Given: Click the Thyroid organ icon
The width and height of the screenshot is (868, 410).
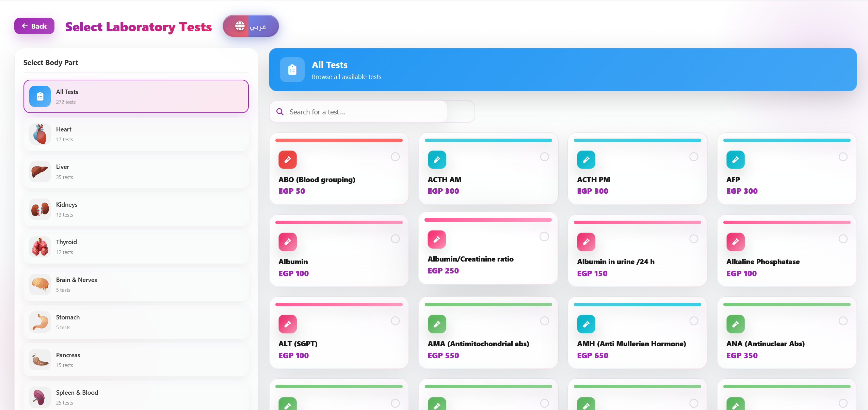Looking at the screenshot, I should (40, 247).
